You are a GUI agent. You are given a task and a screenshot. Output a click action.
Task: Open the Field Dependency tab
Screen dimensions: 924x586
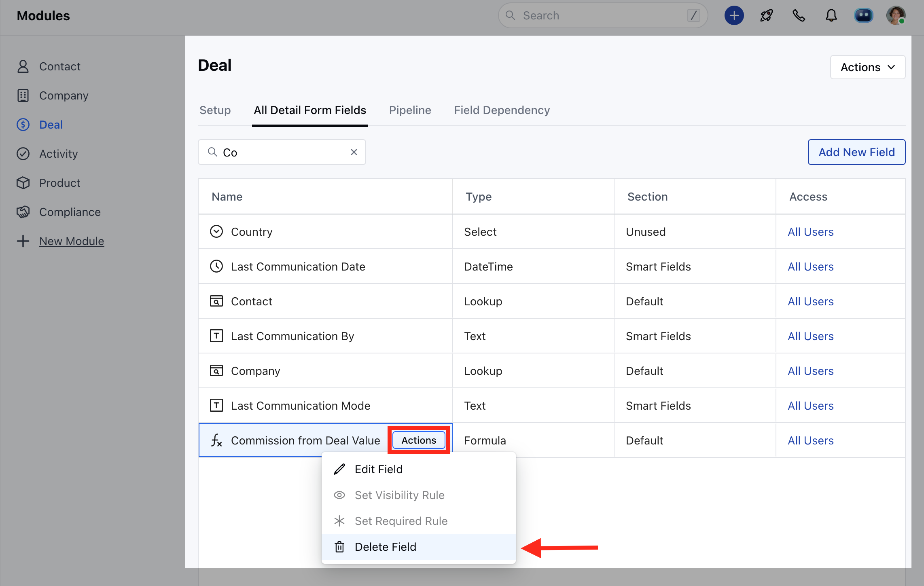click(x=502, y=110)
